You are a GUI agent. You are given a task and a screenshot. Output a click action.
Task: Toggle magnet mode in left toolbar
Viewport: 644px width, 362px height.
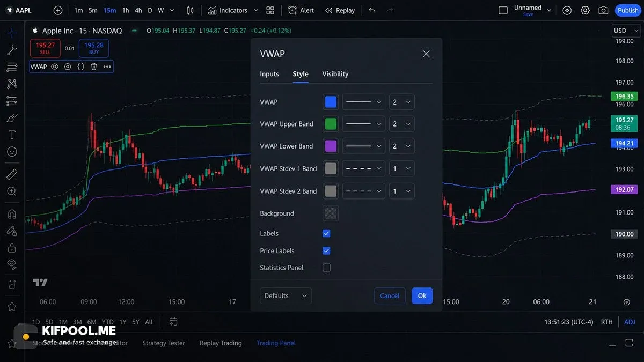pyautogui.click(x=12, y=214)
